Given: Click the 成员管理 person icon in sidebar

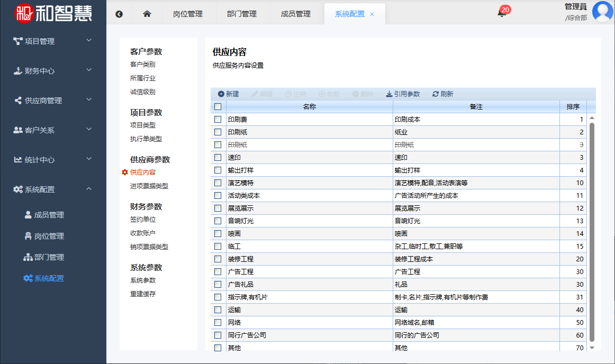Looking at the screenshot, I should pyautogui.click(x=28, y=215).
